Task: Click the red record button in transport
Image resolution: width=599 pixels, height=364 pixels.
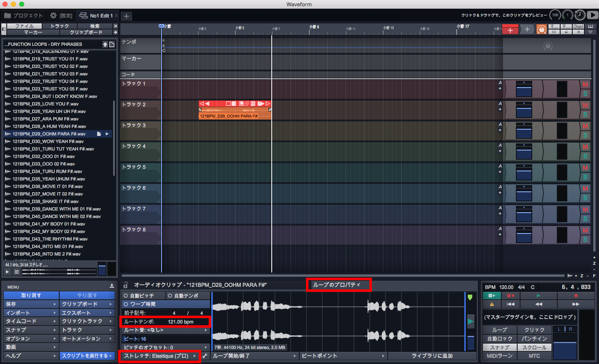Action: pyautogui.click(x=576, y=296)
